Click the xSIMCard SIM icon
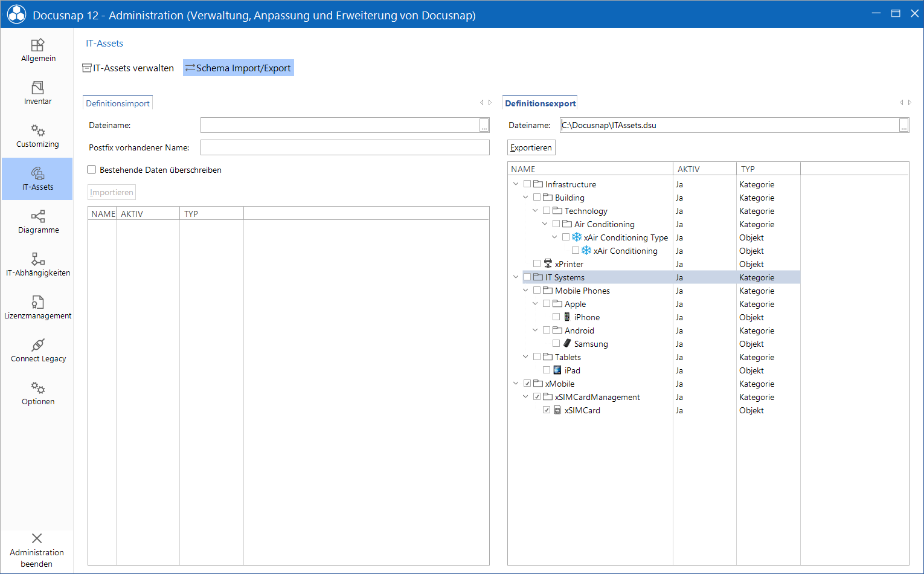924x574 pixels. 557,410
